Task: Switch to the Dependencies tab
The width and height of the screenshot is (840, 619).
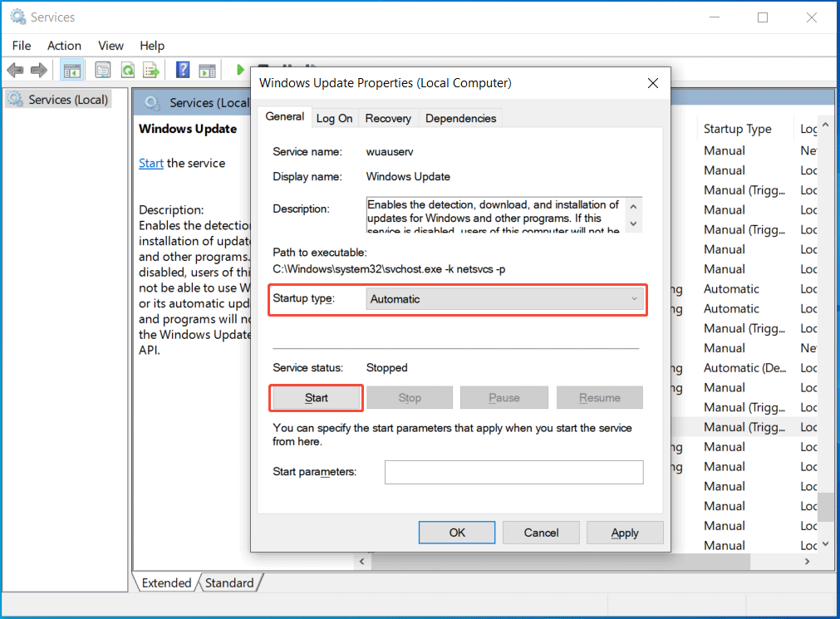Action: pyautogui.click(x=460, y=118)
